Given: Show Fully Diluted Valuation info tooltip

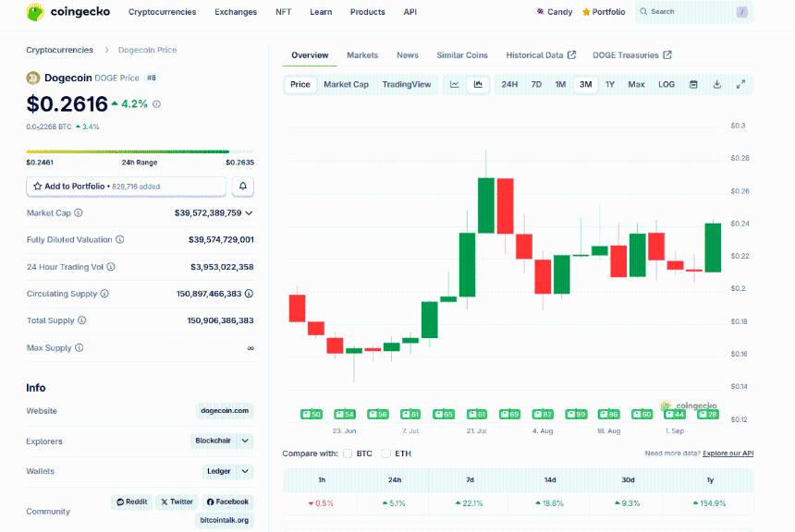Looking at the screenshot, I should pyautogui.click(x=119, y=239).
